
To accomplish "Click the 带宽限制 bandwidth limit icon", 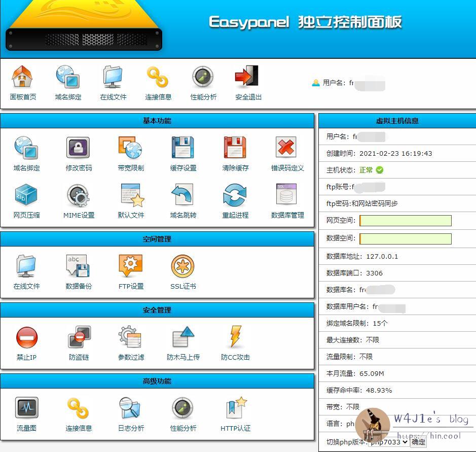I will coord(130,148).
